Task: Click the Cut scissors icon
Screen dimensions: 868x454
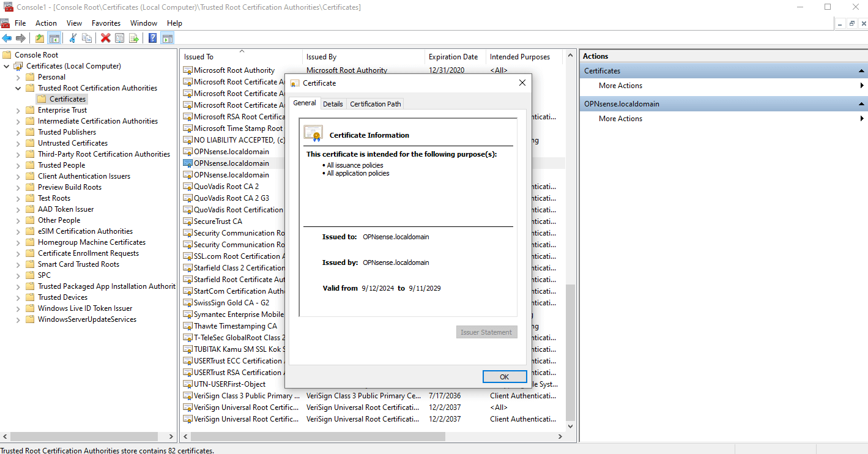Action: 73,39
